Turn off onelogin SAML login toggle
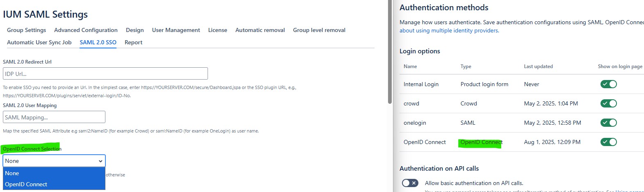 click(608, 123)
